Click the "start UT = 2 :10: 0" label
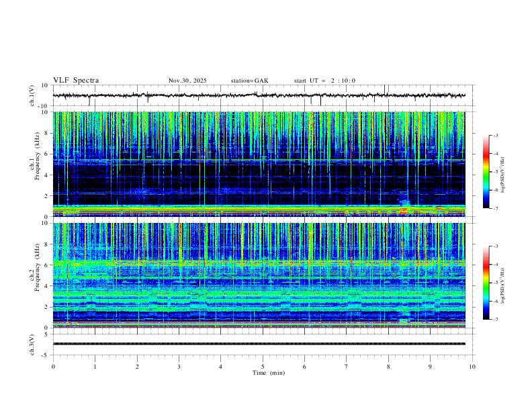 (x=324, y=81)
